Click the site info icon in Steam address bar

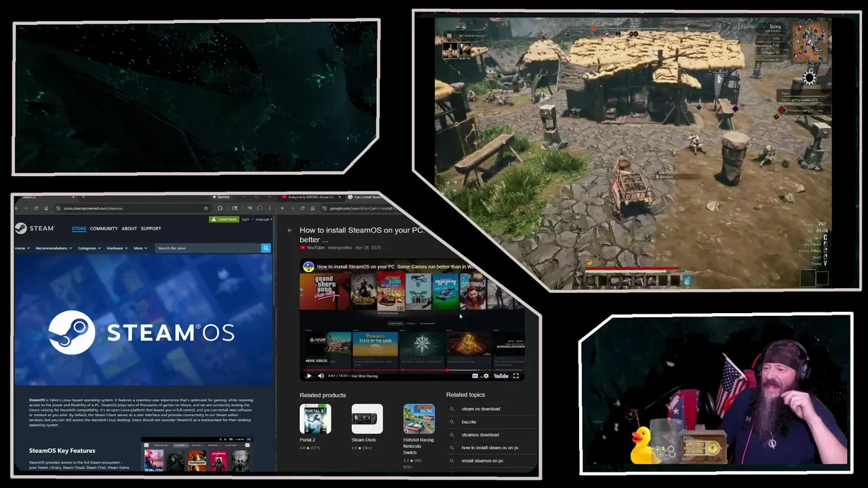[58, 208]
